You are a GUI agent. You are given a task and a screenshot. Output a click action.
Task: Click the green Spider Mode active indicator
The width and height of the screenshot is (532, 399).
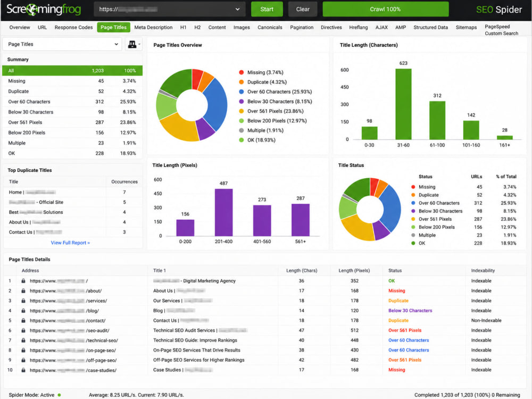[x=60, y=395]
